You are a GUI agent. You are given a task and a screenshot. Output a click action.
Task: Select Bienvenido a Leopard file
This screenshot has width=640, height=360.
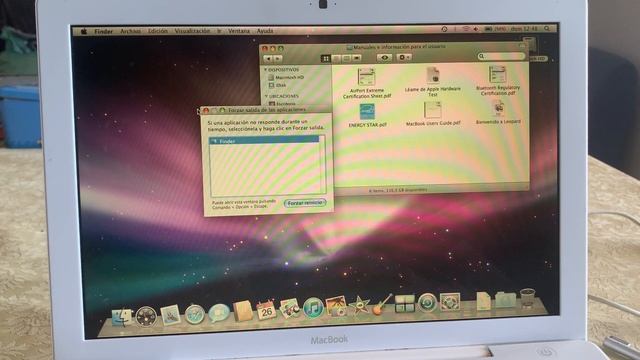(498, 112)
